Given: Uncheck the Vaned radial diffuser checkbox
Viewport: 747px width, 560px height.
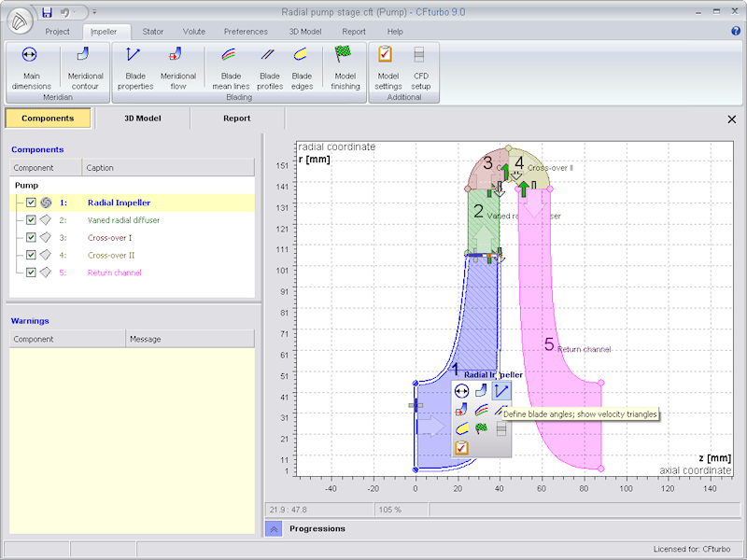Looking at the screenshot, I should coord(31,220).
